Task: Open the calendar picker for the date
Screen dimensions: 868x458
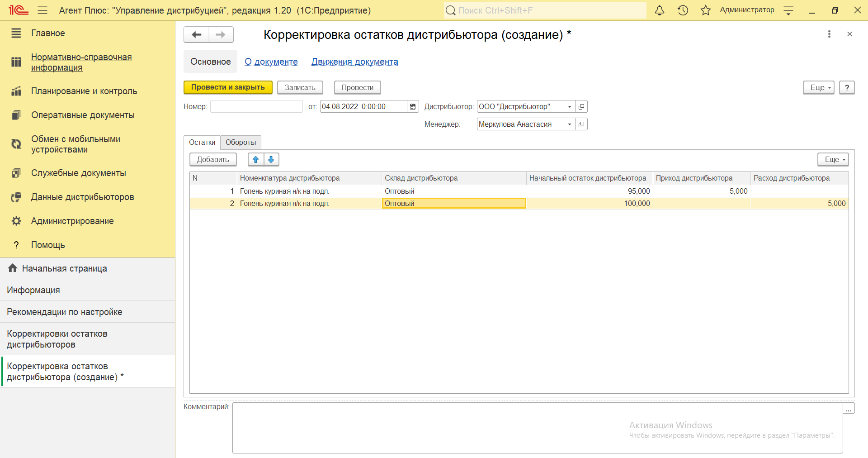Action: click(x=413, y=106)
